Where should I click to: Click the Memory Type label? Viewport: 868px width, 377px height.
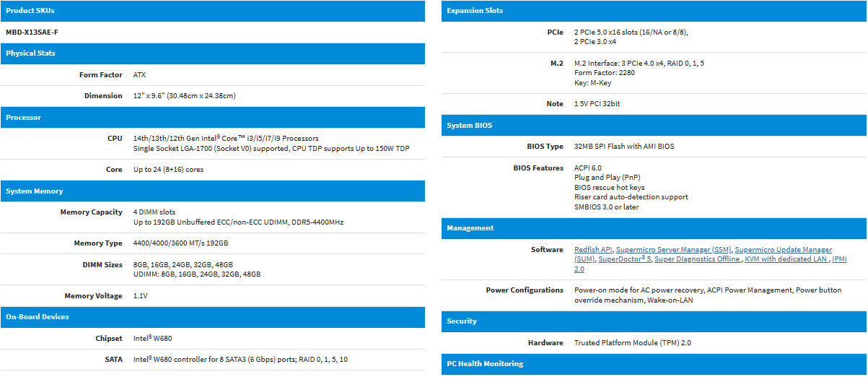pyautogui.click(x=98, y=243)
